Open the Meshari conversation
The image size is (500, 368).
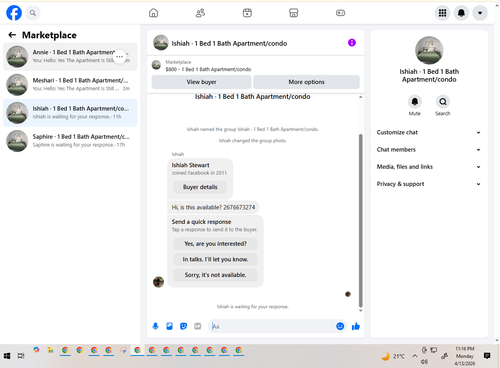[70, 84]
